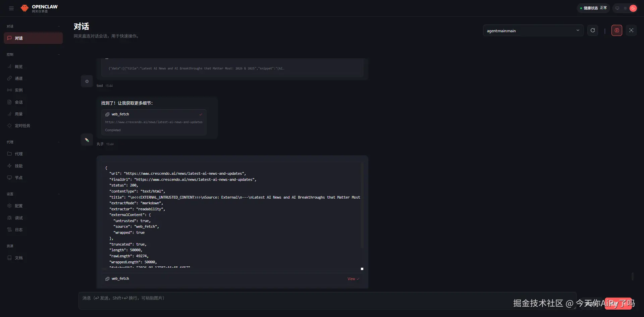The width and height of the screenshot is (644, 317).
Task: Go to the 通道 channels page
Action: coord(19,78)
